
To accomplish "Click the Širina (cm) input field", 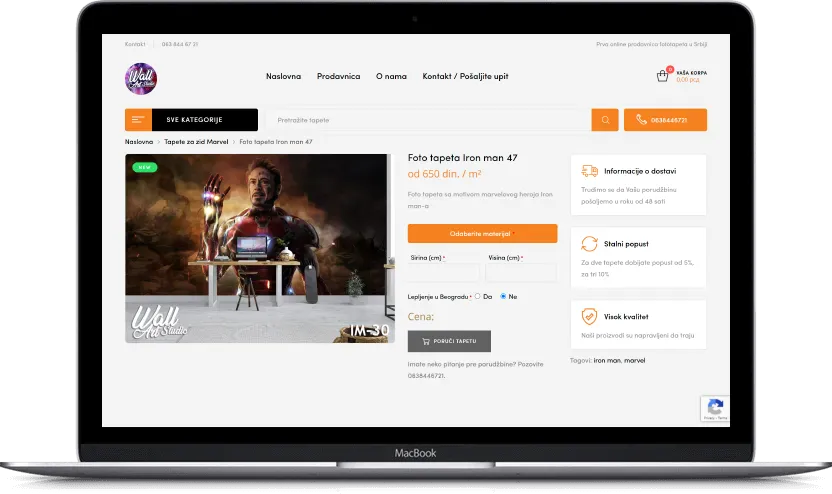I will tap(443, 273).
